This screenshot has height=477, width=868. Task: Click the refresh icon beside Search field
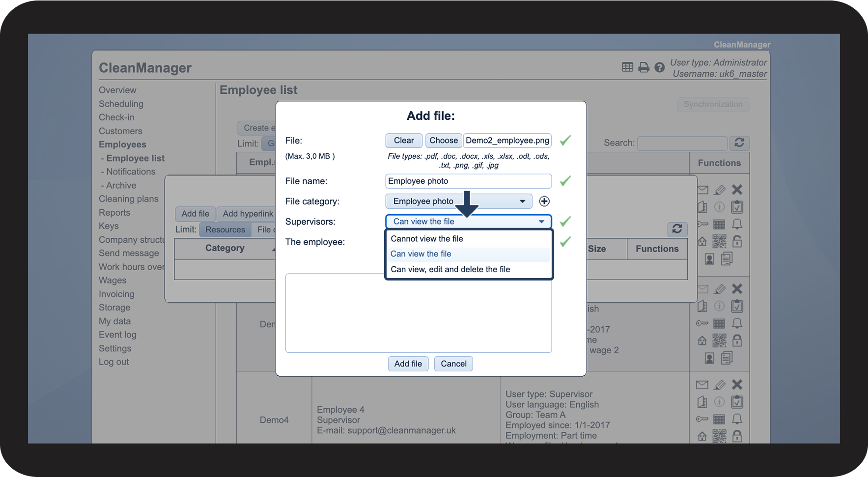(739, 143)
